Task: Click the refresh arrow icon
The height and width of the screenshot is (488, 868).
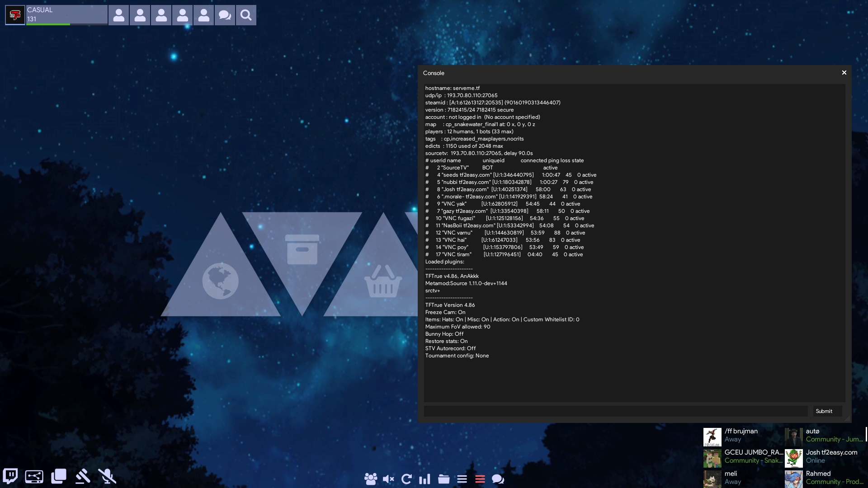Action: (406, 479)
